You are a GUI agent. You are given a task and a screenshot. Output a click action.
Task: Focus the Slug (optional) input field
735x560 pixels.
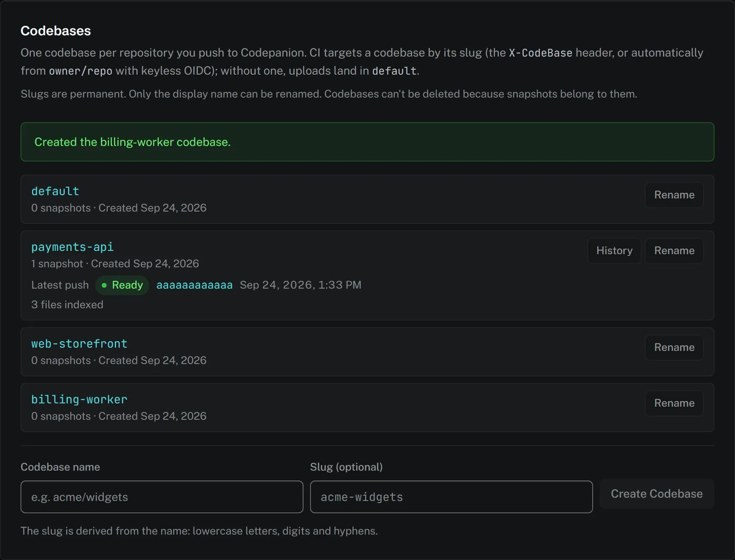tap(451, 497)
